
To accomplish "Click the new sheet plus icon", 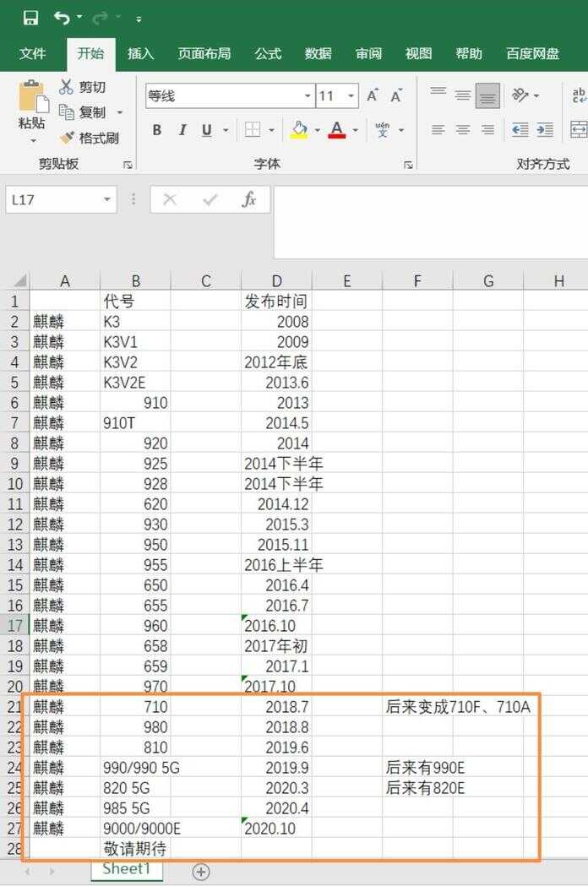I will [201, 872].
